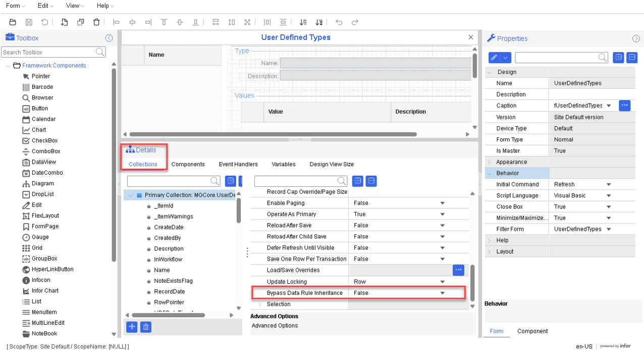Open the Form menu

click(16, 6)
